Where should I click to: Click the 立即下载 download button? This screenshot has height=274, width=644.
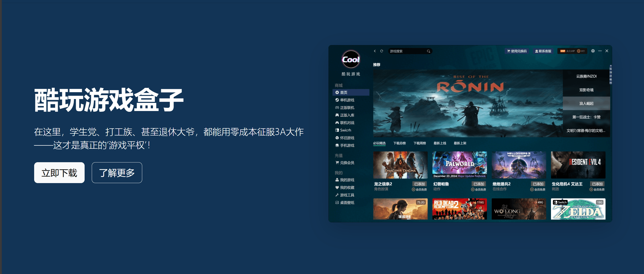[59, 173]
